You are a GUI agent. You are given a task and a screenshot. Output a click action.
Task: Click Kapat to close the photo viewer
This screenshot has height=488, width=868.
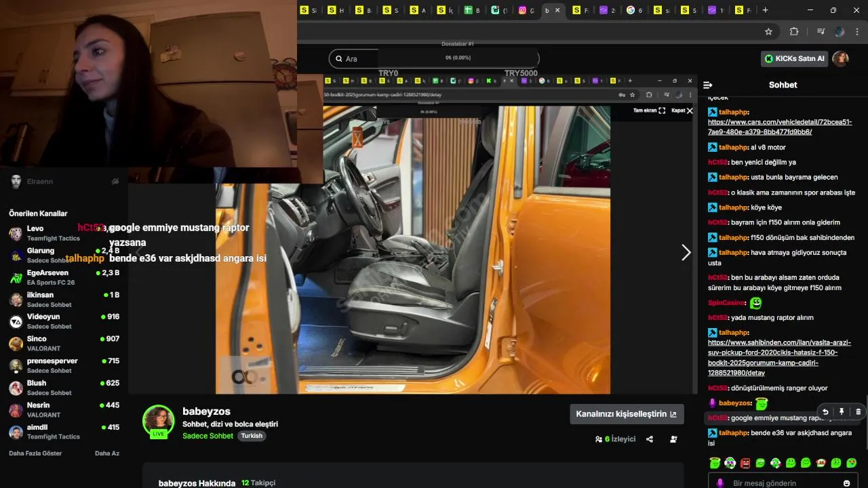pos(682,110)
